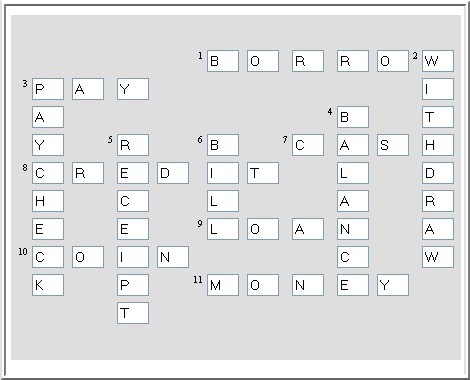Select the H cell in PAYCHECK
The width and height of the screenshot is (470, 380).
pos(48,201)
